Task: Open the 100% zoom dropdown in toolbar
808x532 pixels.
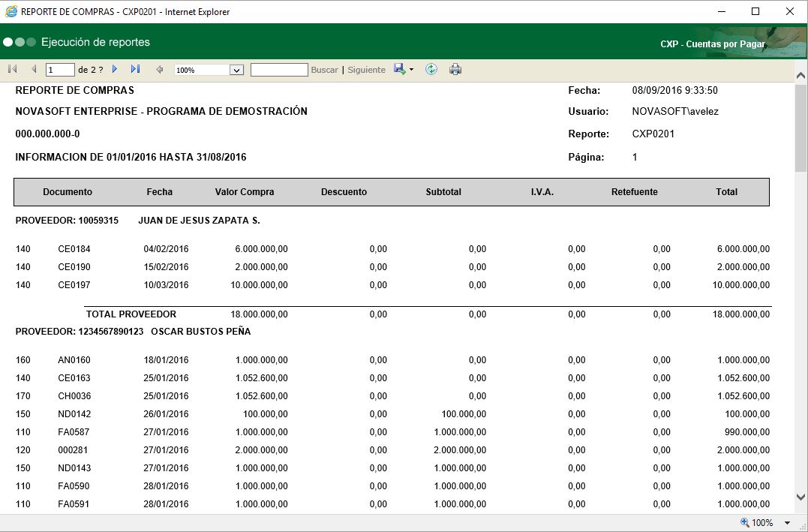Action: click(x=236, y=70)
